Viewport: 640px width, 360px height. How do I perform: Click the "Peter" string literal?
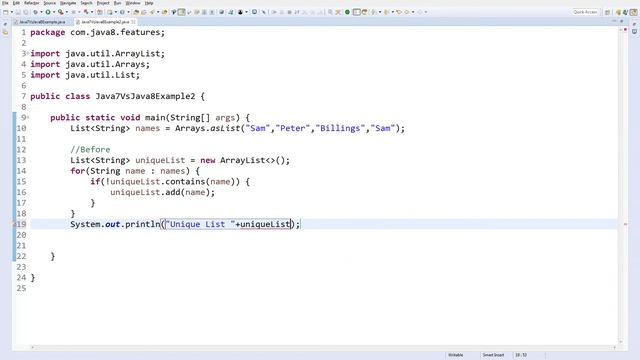pos(293,128)
